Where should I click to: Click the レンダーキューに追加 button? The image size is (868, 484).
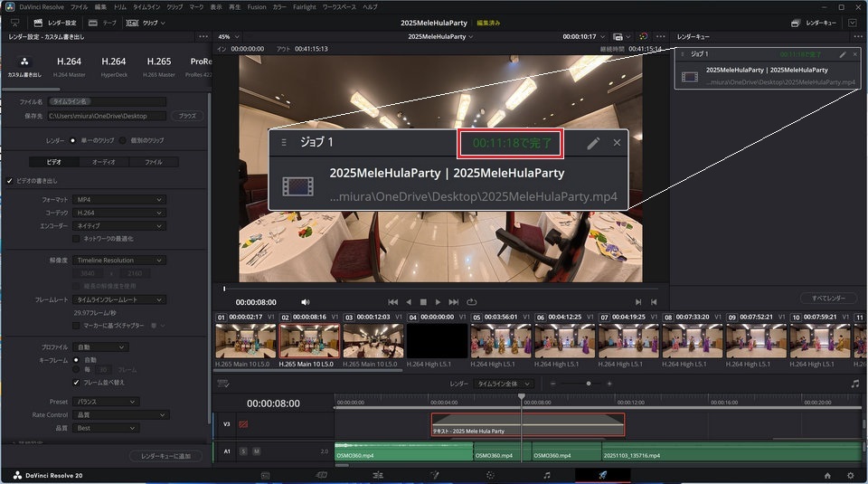[x=165, y=456]
